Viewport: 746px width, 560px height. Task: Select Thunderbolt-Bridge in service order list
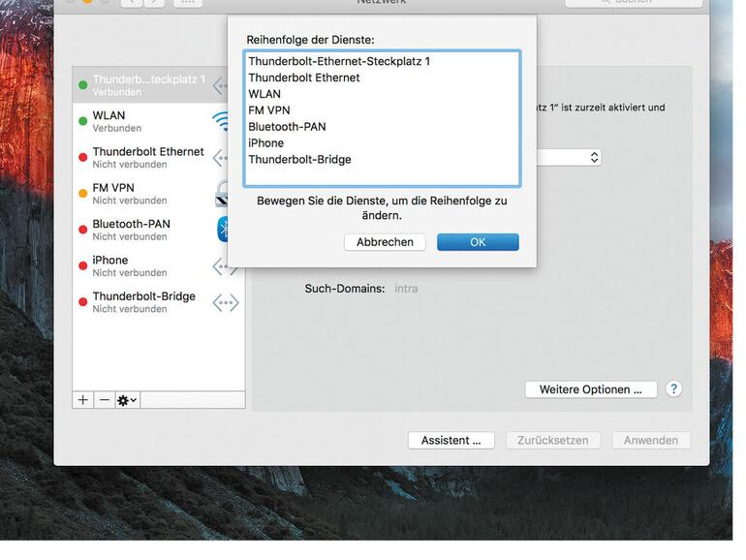[382, 160]
